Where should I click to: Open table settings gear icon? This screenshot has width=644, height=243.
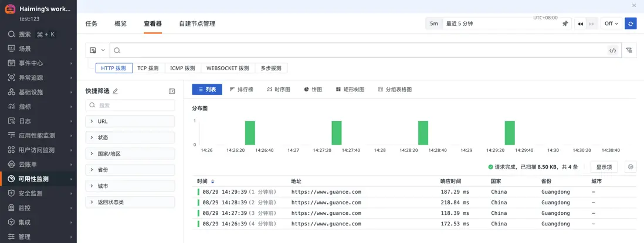tap(631, 167)
